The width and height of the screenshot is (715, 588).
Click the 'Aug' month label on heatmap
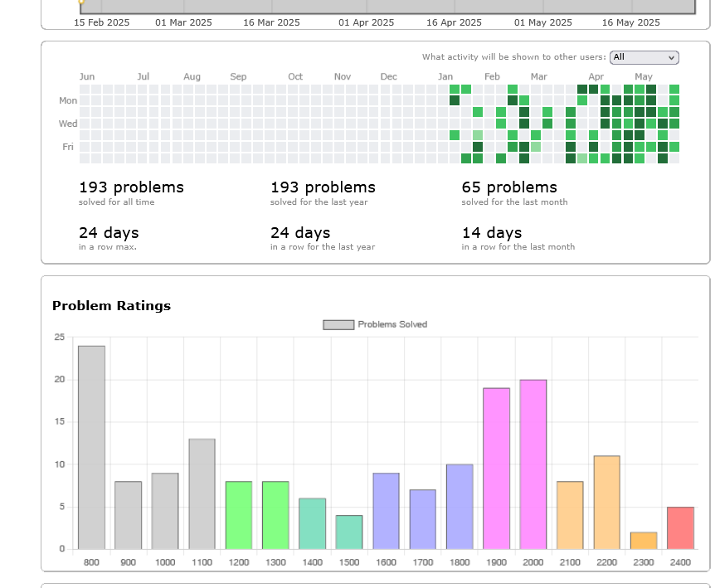pyautogui.click(x=192, y=76)
